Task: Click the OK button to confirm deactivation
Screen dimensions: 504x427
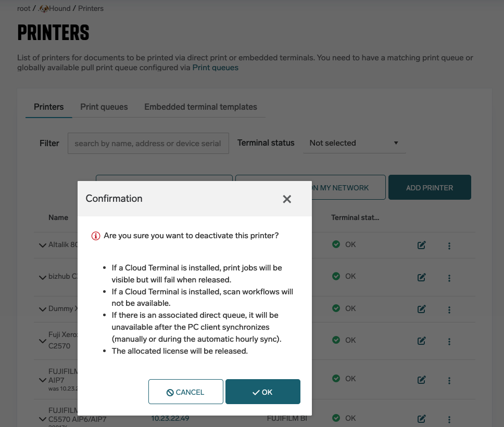Action: (x=263, y=392)
